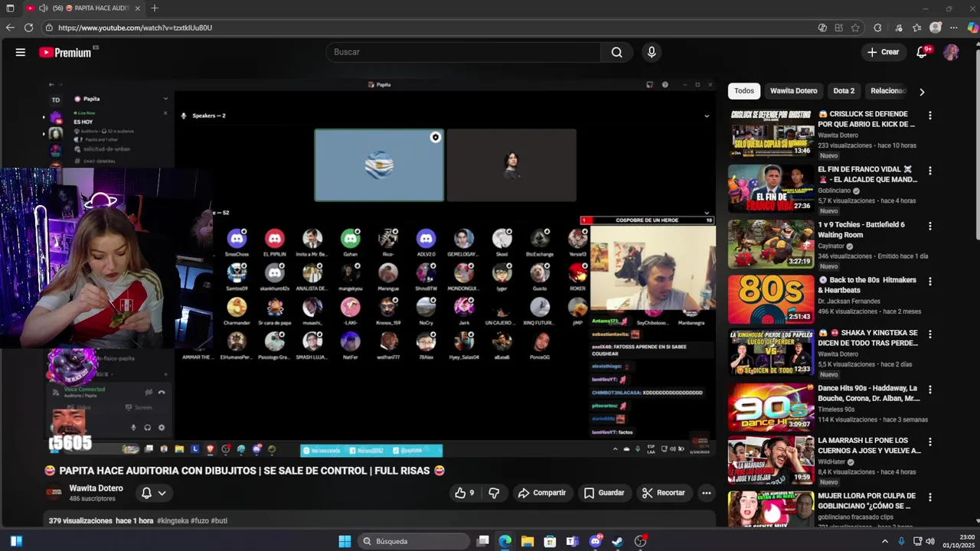This screenshot has width=980, height=551.
Task: Select the Dota 2 filter chip
Action: [x=844, y=91]
